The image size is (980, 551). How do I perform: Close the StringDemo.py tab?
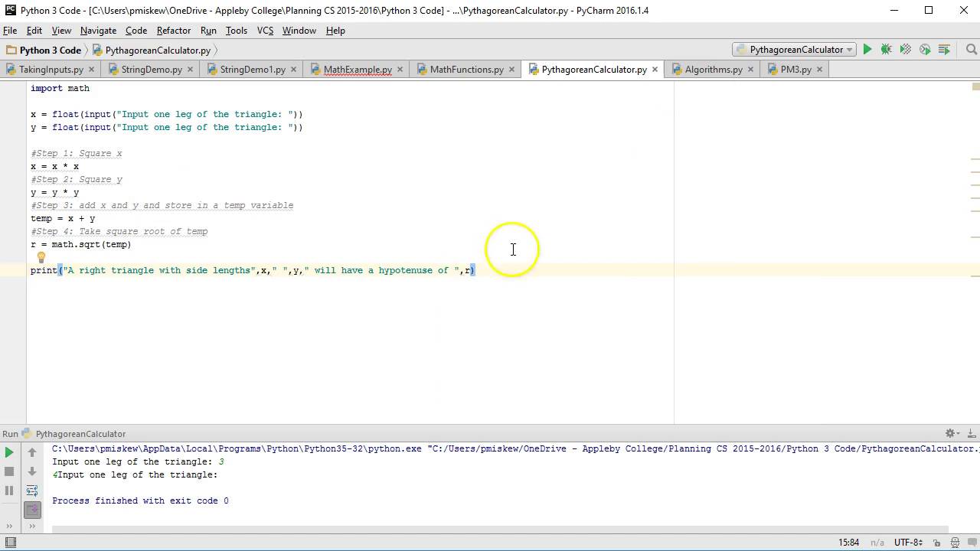point(191,70)
